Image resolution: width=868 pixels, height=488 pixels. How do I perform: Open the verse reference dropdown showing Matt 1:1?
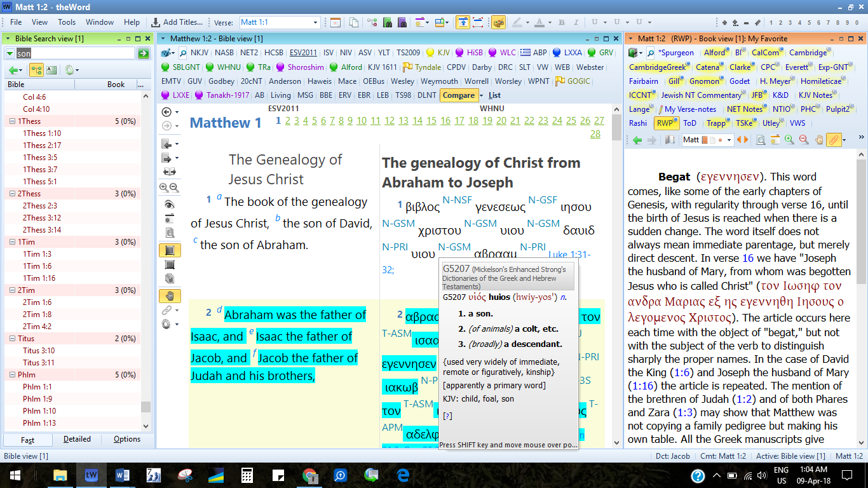click(x=316, y=22)
